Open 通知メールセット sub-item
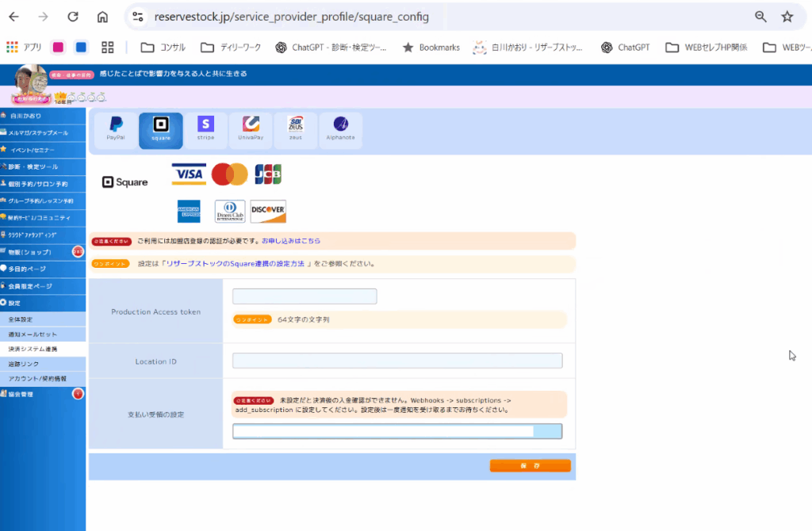812x531 pixels. click(43, 334)
